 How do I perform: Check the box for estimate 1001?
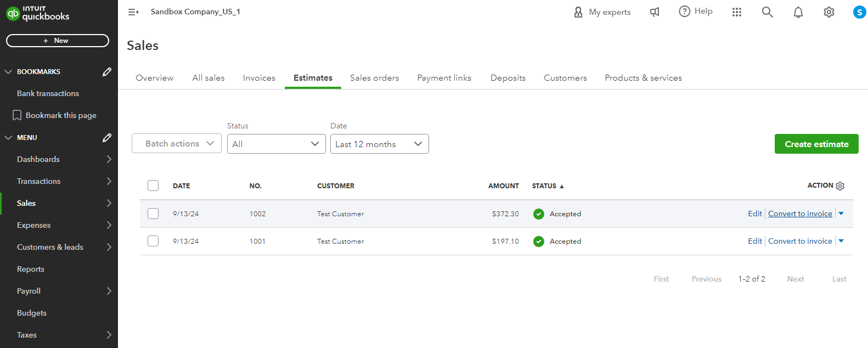click(x=153, y=241)
